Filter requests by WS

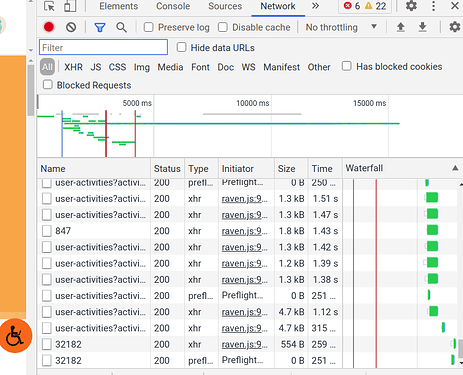tap(248, 67)
